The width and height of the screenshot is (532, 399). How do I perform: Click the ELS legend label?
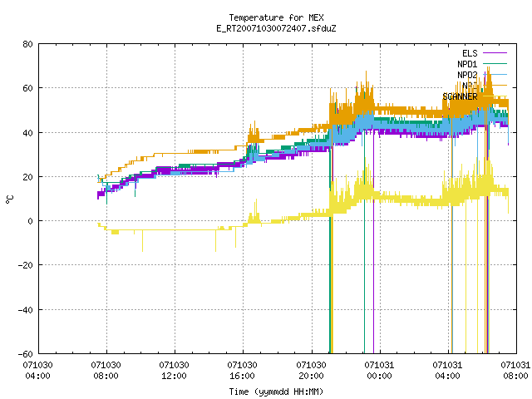coord(470,53)
